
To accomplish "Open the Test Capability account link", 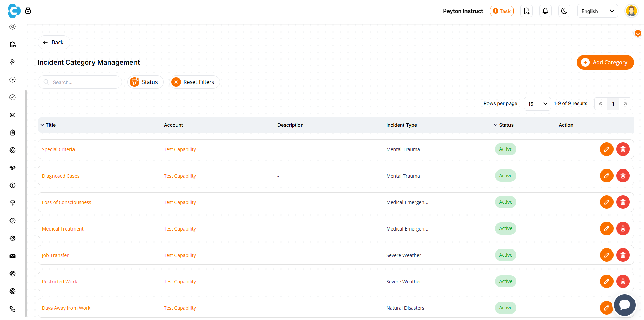I will [x=180, y=149].
